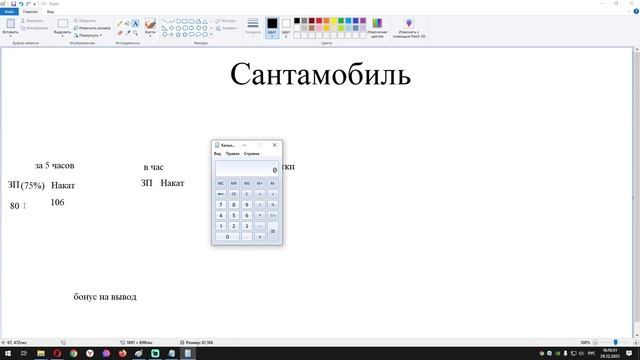The image size is (640, 360).
Task: Click the zoom out minus button
Action: tap(595, 342)
